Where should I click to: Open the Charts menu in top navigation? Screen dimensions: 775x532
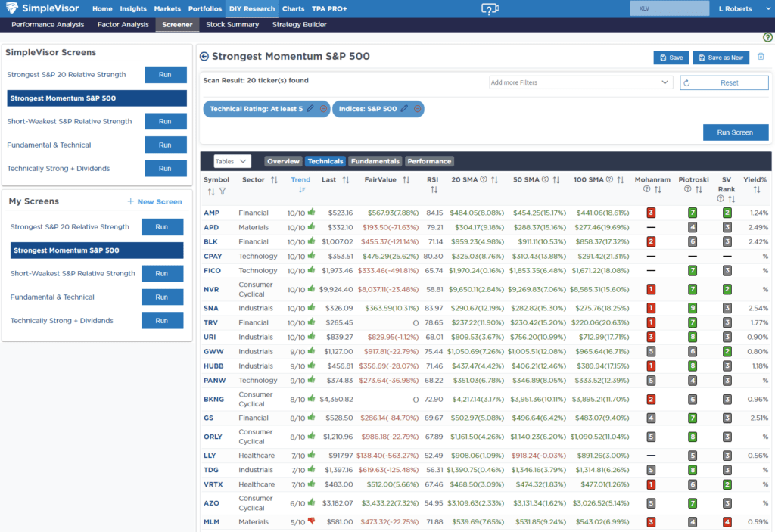(293, 8)
